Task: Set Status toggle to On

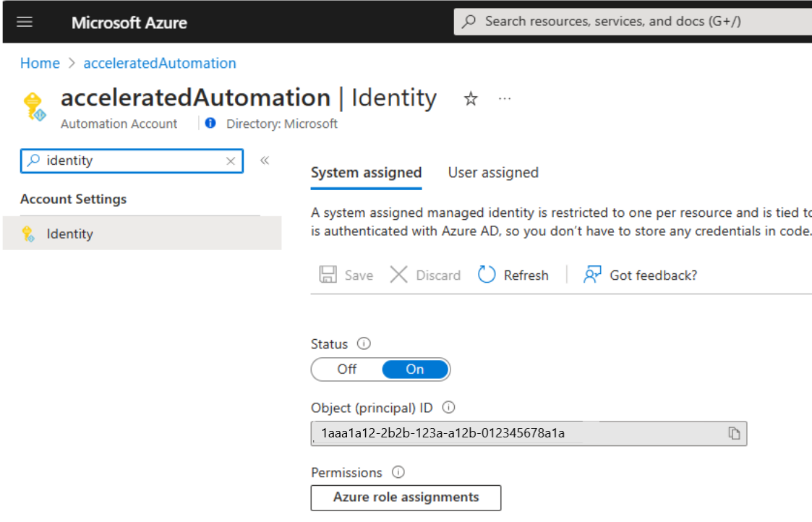Action: pos(415,369)
